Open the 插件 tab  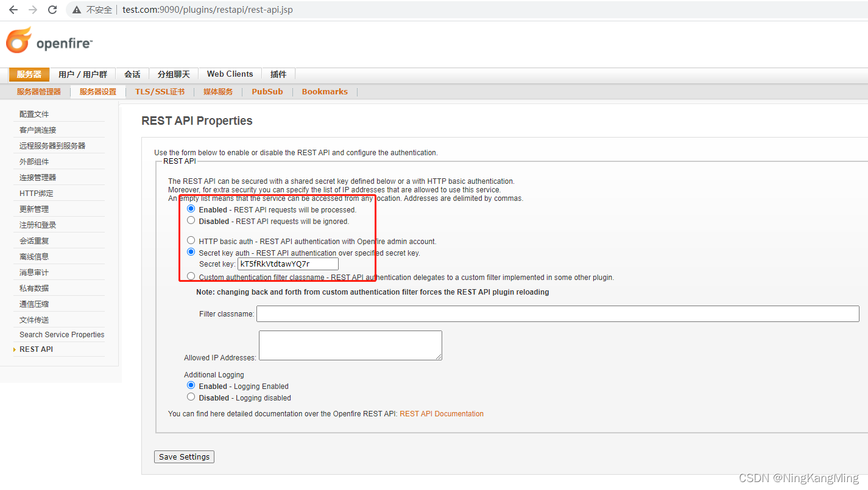coord(278,74)
